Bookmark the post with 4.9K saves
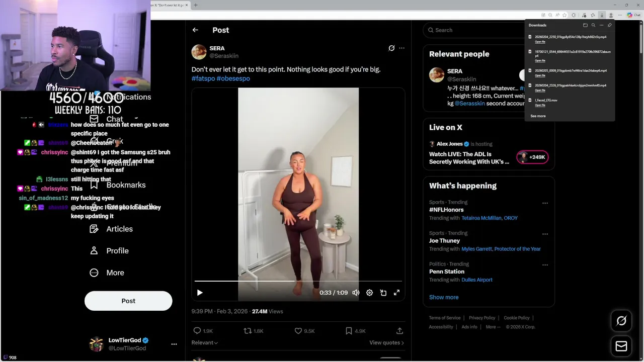This screenshot has height=362, width=644. pyautogui.click(x=355, y=331)
